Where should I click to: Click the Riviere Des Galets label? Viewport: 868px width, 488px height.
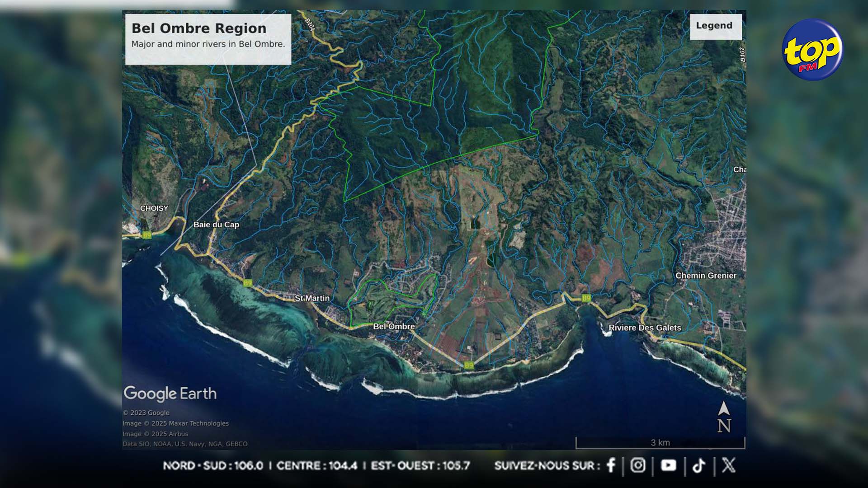click(644, 328)
